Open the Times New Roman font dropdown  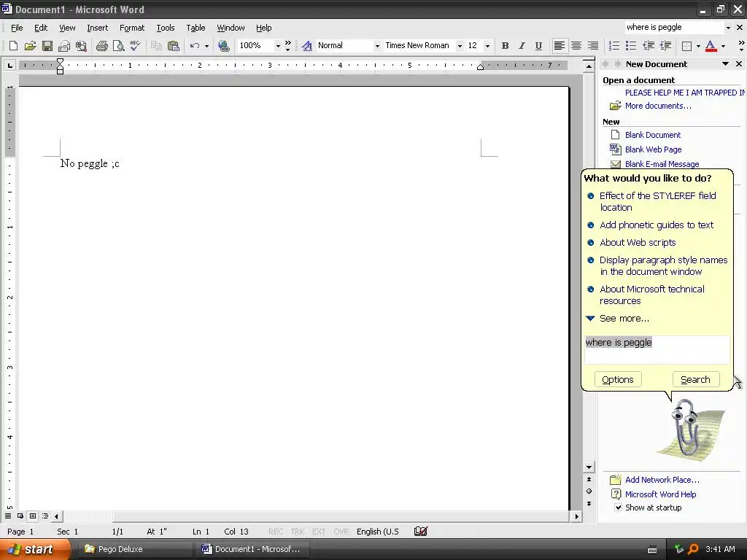460,46
